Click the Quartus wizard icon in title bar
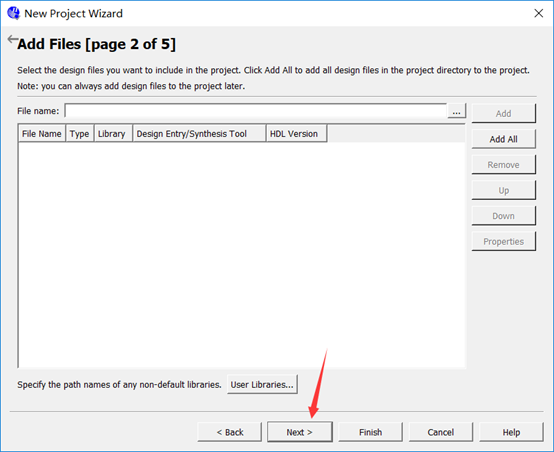This screenshot has height=452, width=554. pos(13,13)
